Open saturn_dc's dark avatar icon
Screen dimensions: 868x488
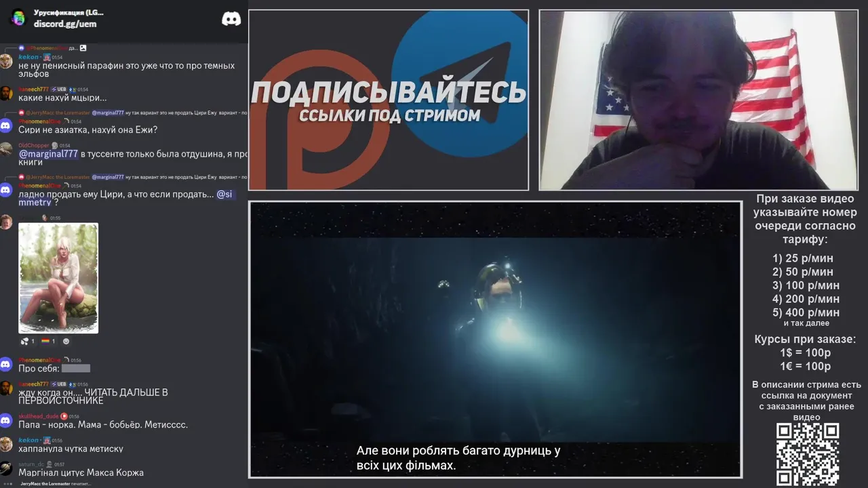point(6,468)
